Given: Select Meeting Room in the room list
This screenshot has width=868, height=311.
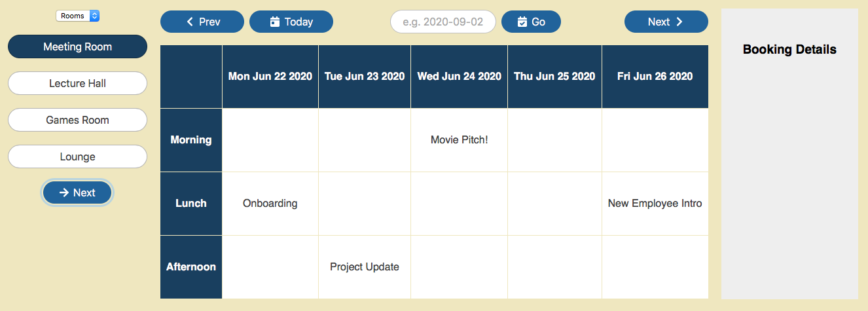Looking at the screenshot, I should tap(77, 46).
